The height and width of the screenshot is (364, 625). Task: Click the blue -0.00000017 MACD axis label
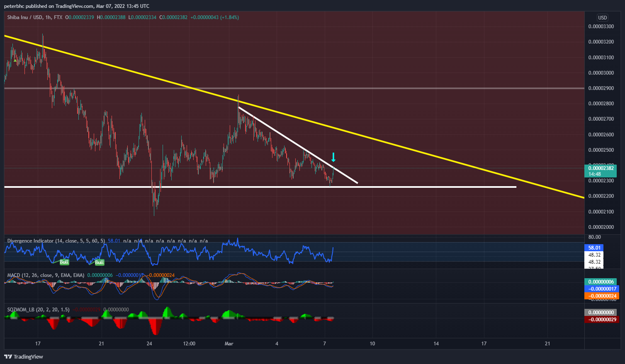click(601, 289)
